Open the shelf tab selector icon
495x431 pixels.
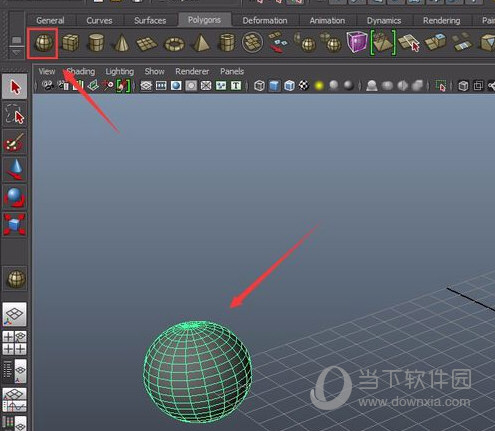(x=16, y=41)
